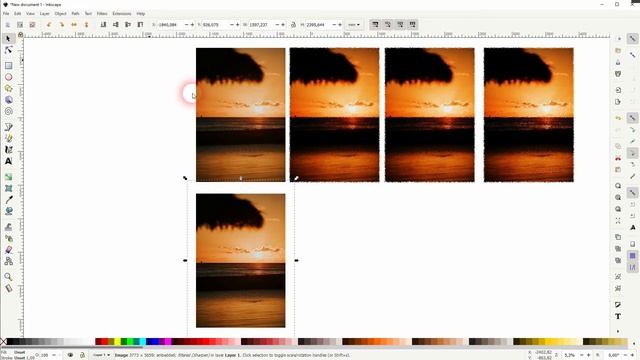640x360 pixels.
Task: Flip selection vertically
Action: (x=87, y=25)
